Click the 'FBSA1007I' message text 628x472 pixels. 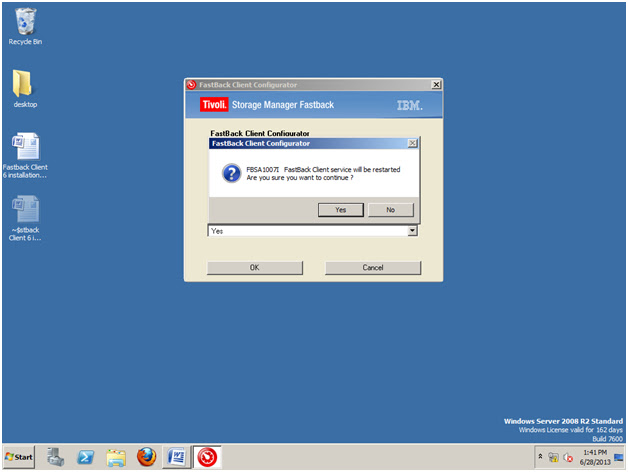tap(262, 169)
